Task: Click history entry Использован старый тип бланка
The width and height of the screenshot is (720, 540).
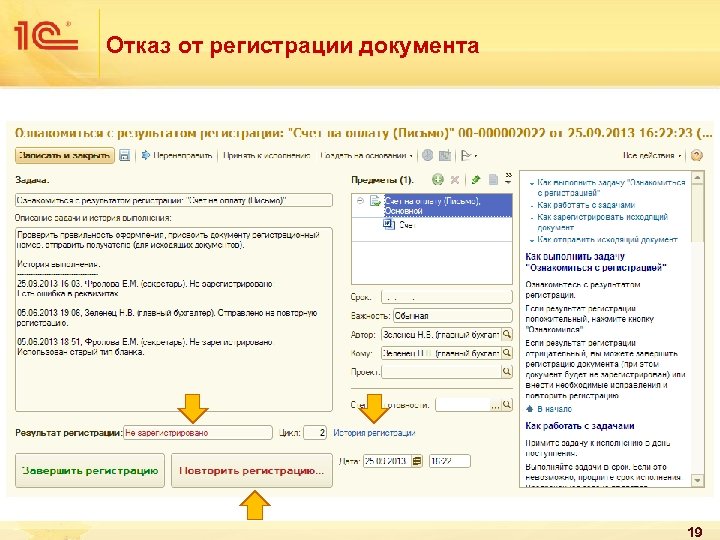Action: (81, 352)
